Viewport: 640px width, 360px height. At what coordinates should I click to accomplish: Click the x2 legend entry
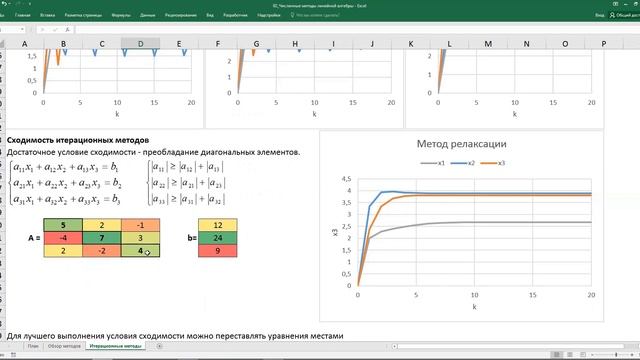(x=463, y=163)
